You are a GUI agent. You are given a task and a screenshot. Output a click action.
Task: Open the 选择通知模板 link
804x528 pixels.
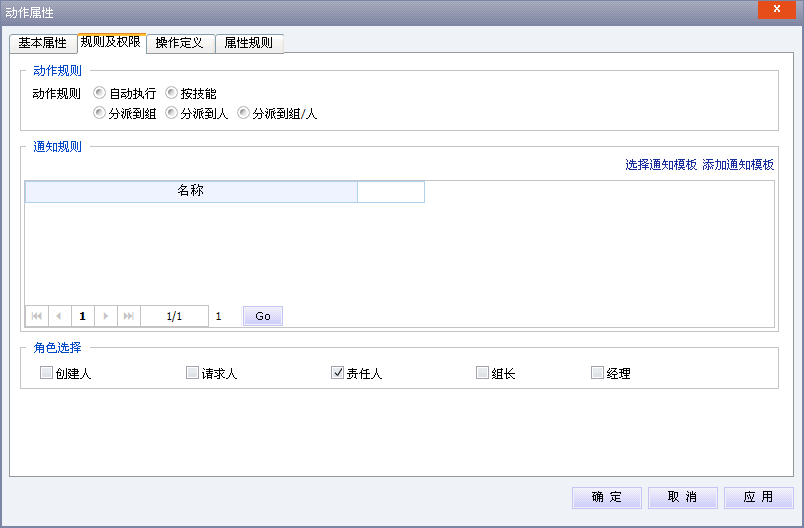661,165
